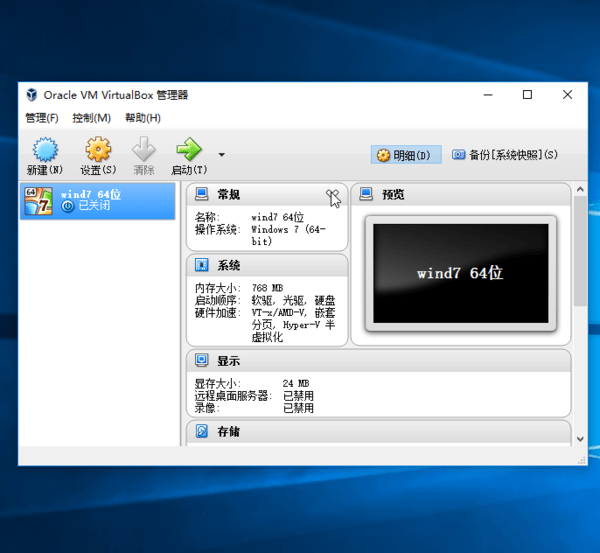Switch to 备份[系统快照] snapshots view
600x553 pixels.
click(504, 155)
